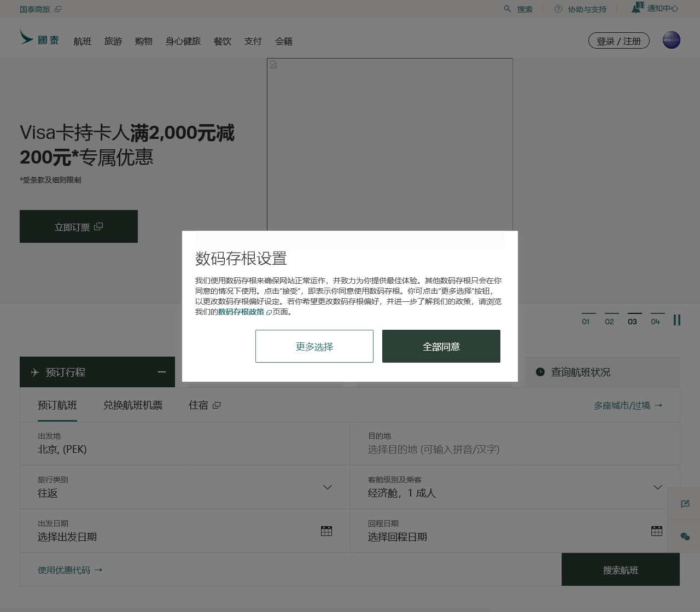The height and width of the screenshot is (612, 700).
Task: Click the clock icon beside 查询航班状况
Action: point(540,372)
